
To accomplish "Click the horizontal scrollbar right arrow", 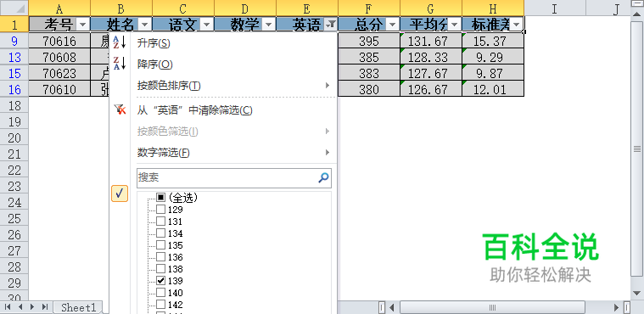I will pyautogui.click(x=617, y=307).
